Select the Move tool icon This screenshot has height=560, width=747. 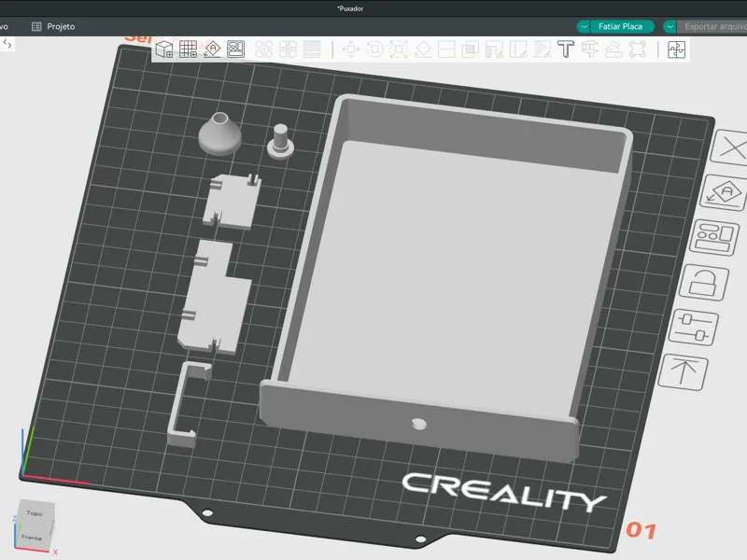(x=351, y=49)
